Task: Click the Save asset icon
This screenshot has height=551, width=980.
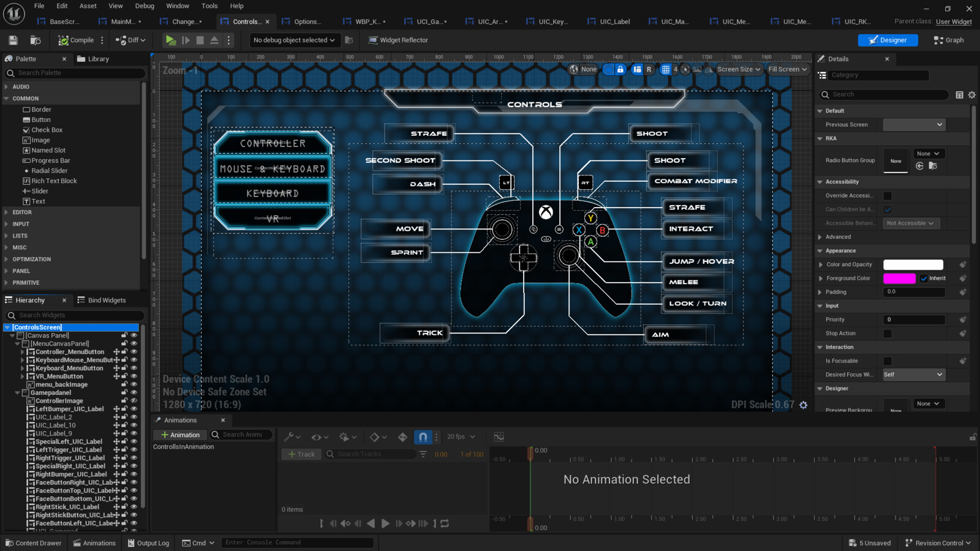Action: click(x=12, y=39)
